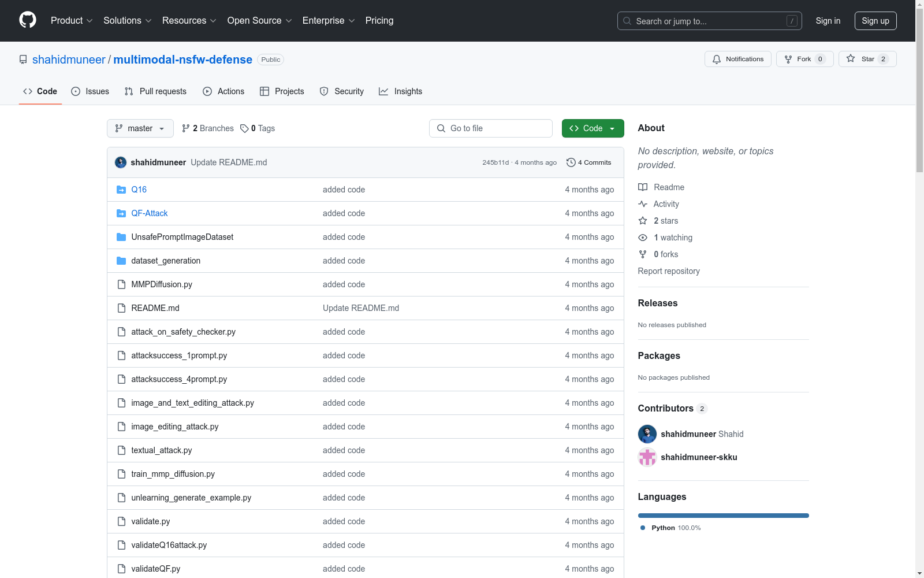Open the validateQ16attack.py file

tap(169, 545)
